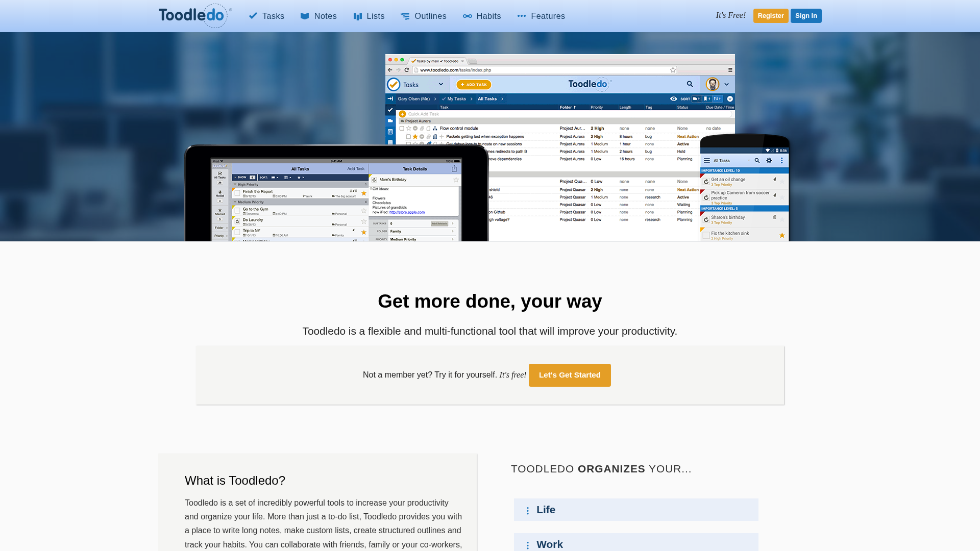This screenshot has height=551, width=980.
Task: Click the Toodledo logo
Action: tap(194, 15)
